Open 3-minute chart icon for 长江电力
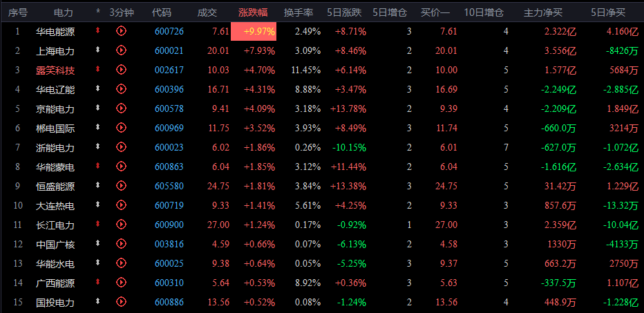This screenshot has height=313, width=644. [121, 225]
